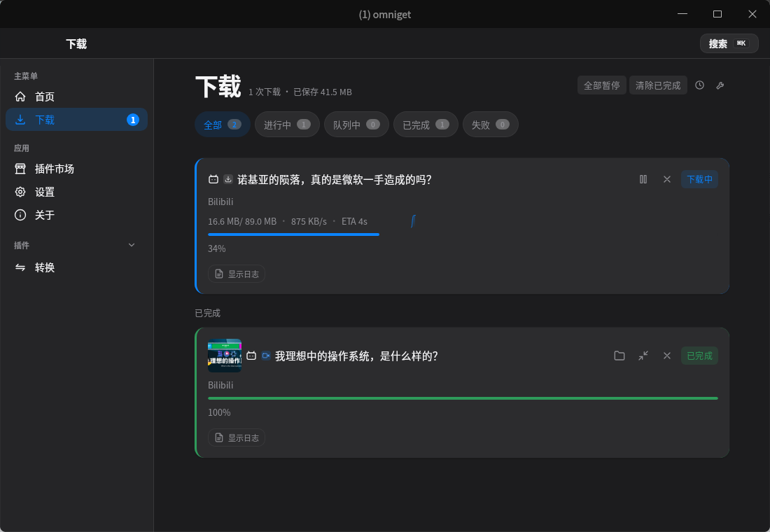Go to 首页 in the sidebar
The width and height of the screenshot is (770, 532).
coord(76,97)
